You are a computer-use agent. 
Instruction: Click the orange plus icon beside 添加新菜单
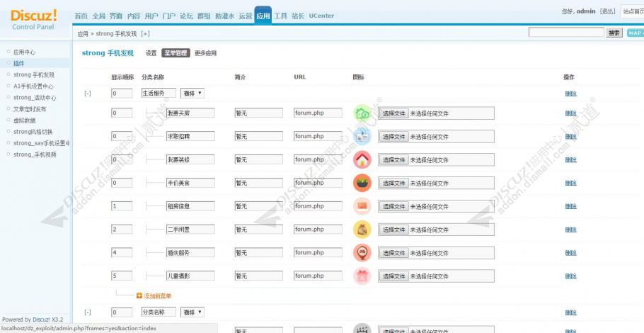coord(139,295)
